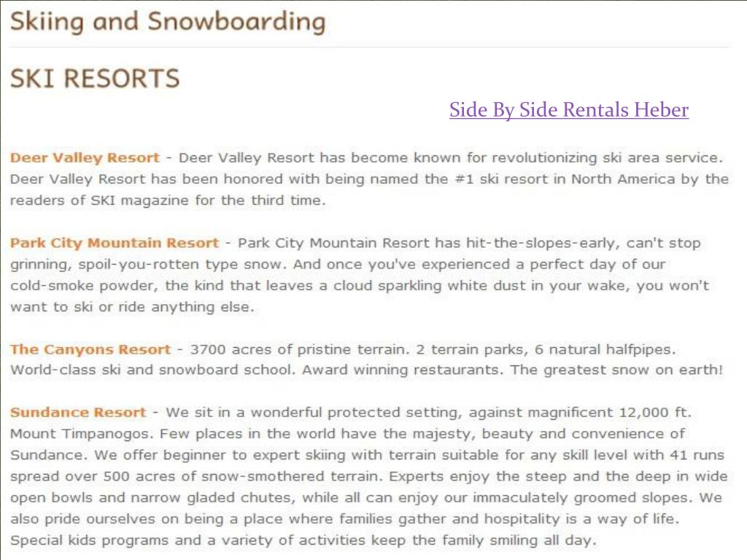This screenshot has width=747, height=560.
Task: Click 'Special kids programs' in the Sundance paragraph
Action: 89,541
